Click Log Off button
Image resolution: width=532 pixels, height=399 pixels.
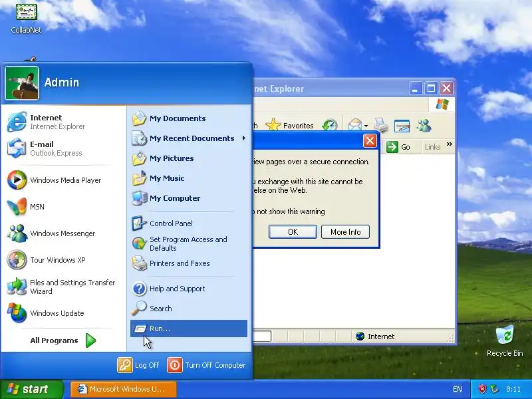pyautogui.click(x=138, y=365)
